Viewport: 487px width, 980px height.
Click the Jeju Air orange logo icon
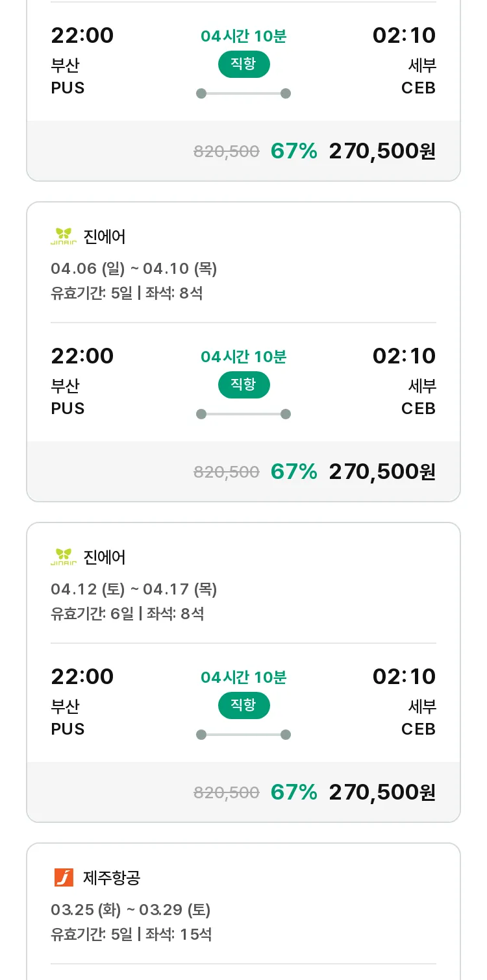click(64, 877)
